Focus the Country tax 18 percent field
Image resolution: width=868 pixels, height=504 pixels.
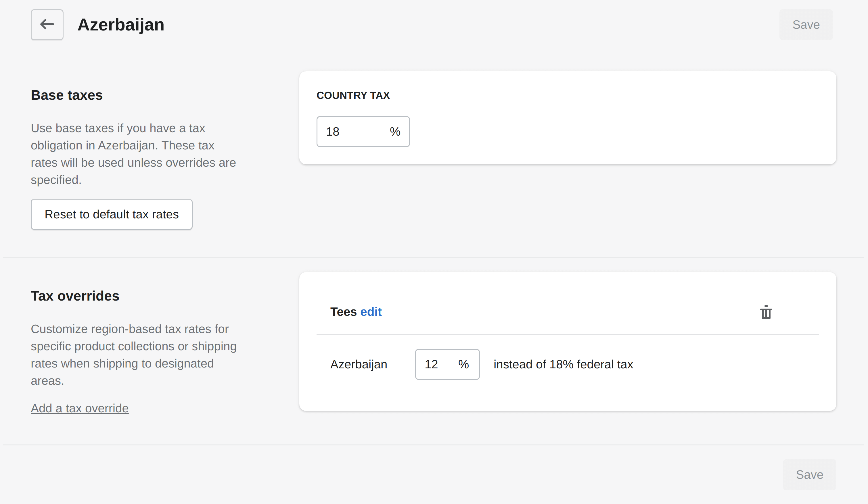click(x=363, y=132)
